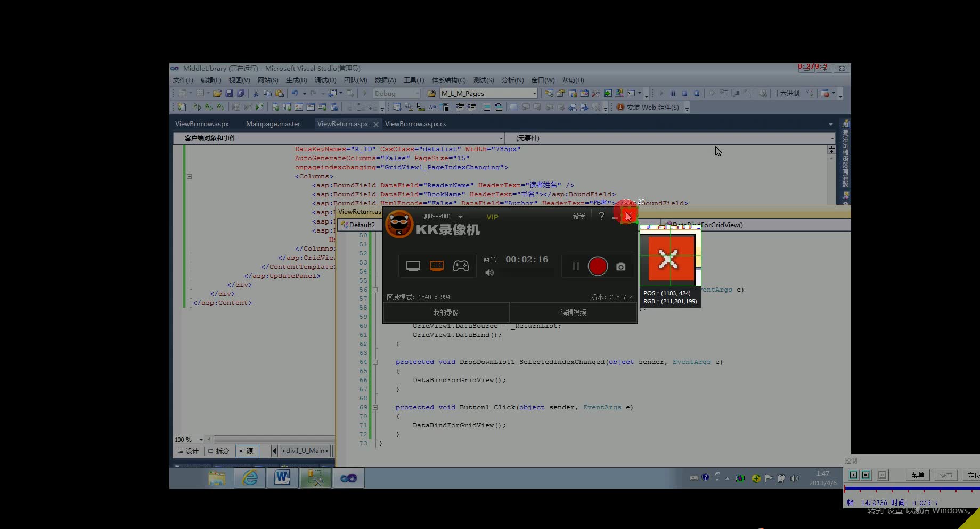Click the 菜单 button in control panel
Screen dimensions: 980x529
pyautogui.click(x=917, y=475)
